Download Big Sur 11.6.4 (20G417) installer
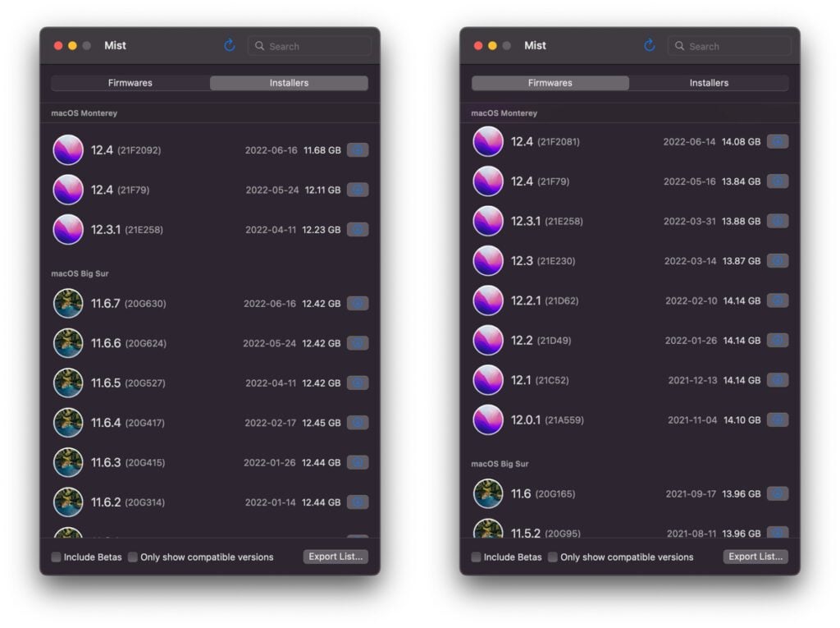Image resolution: width=840 pixels, height=628 pixels. [x=358, y=423]
